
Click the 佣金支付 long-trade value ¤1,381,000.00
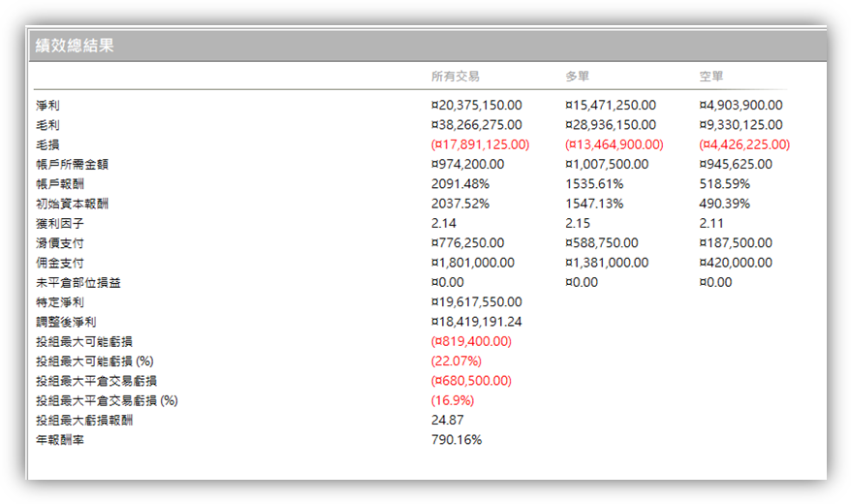click(607, 263)
